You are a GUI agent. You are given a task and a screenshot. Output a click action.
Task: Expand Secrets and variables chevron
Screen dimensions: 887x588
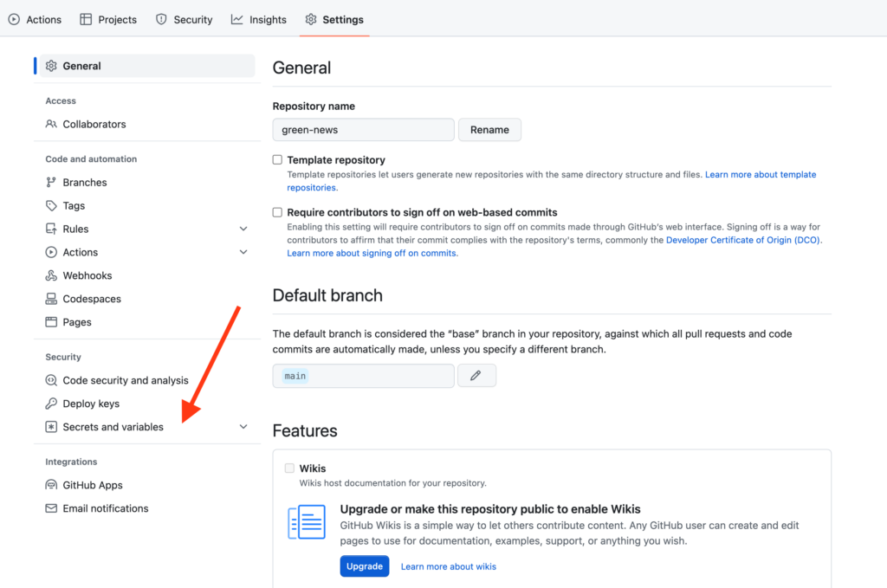[x=243, y=427]
